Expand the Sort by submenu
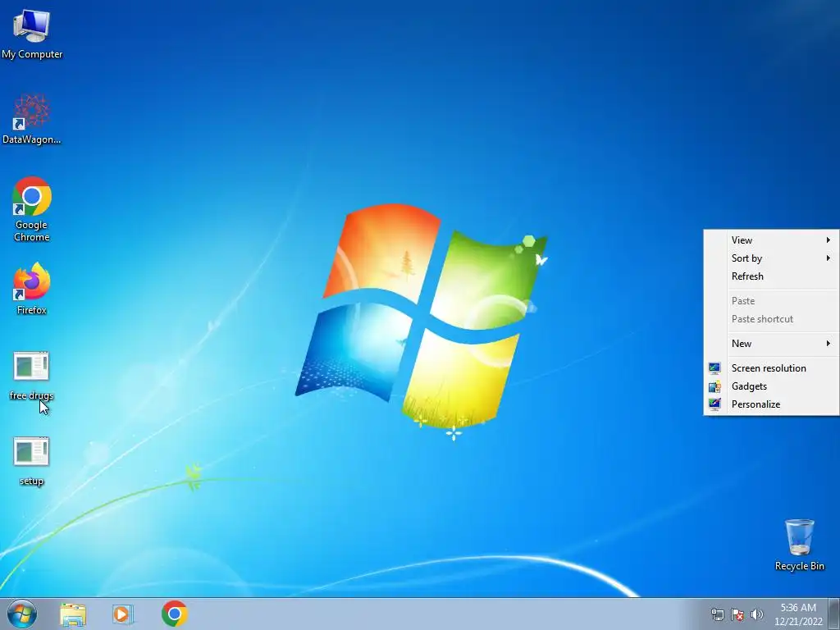This screenshot has height=630, width=840. click(x=771, y=258)
